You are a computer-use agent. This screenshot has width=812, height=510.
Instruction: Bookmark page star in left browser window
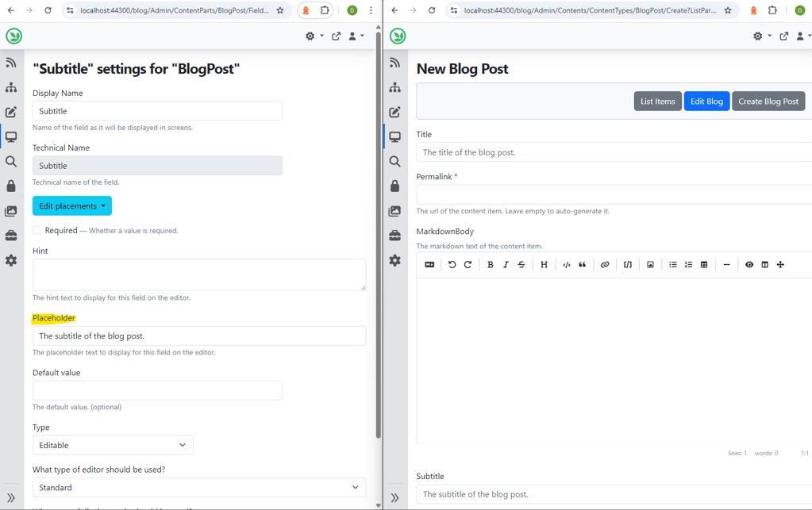(280, 10)
